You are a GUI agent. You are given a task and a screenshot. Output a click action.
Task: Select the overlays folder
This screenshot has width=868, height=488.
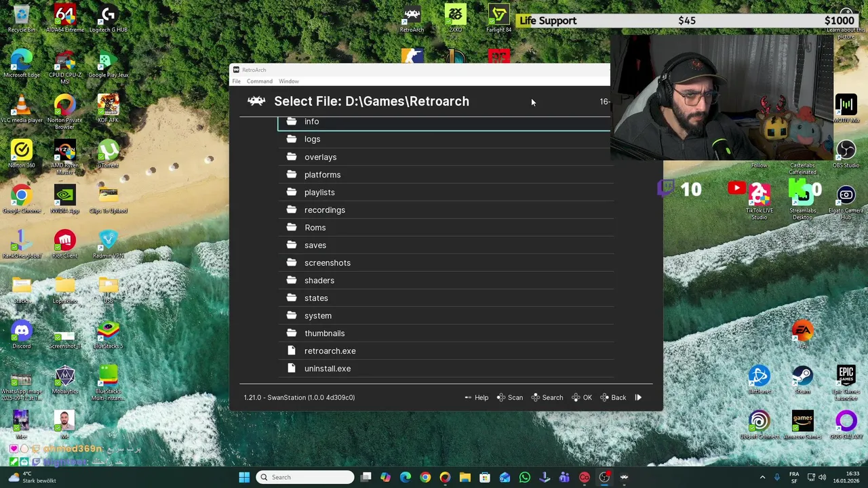[x=444, y=157]
